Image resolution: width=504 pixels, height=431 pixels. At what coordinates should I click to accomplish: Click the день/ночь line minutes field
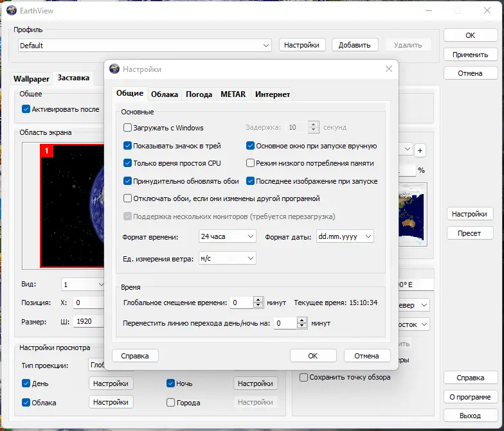pyautogui.click(x=285, y=323)
